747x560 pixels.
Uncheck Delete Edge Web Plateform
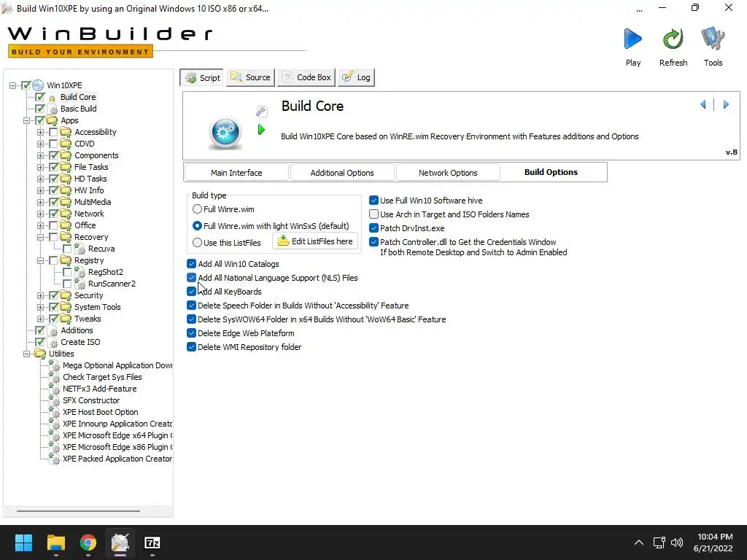(x=192, y=333)
